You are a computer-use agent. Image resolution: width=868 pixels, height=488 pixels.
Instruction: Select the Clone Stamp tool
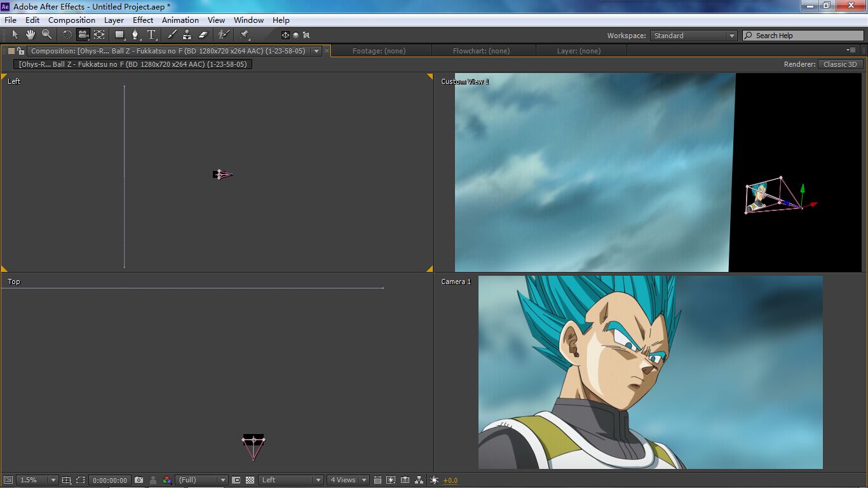click(187, 35)
